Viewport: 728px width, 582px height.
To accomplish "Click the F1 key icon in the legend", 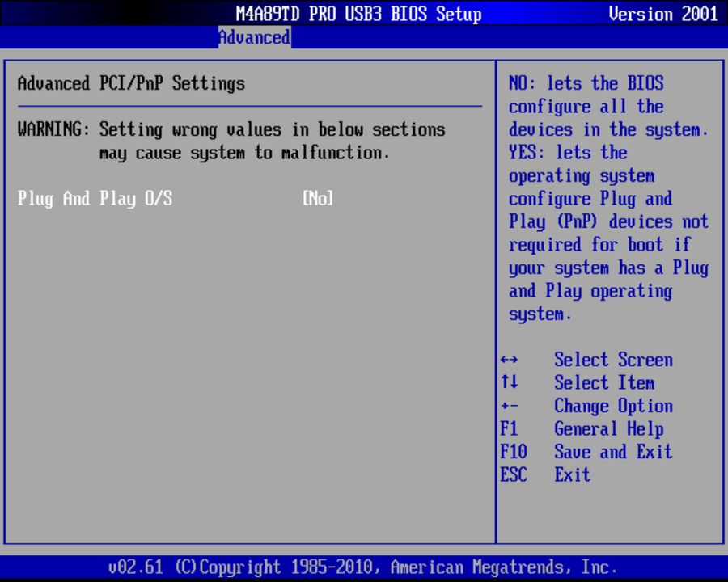I will coord(510,428).
